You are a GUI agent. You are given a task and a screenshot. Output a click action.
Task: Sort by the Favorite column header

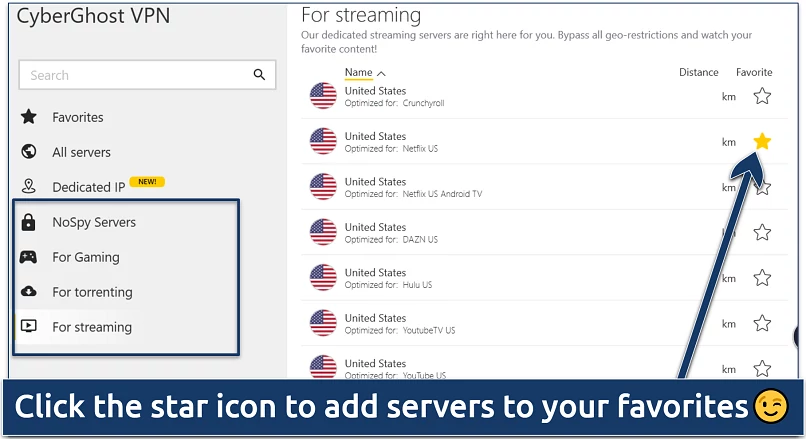click(x=754, y=72)
